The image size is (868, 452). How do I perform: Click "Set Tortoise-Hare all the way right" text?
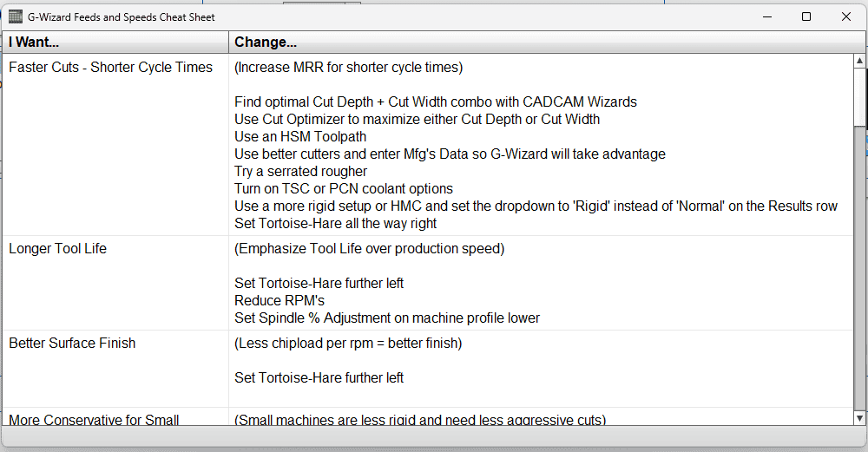pos(335,224)
